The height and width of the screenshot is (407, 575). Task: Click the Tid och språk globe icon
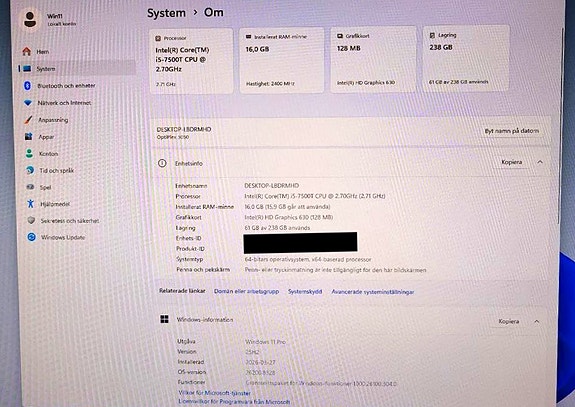(30, 170)
